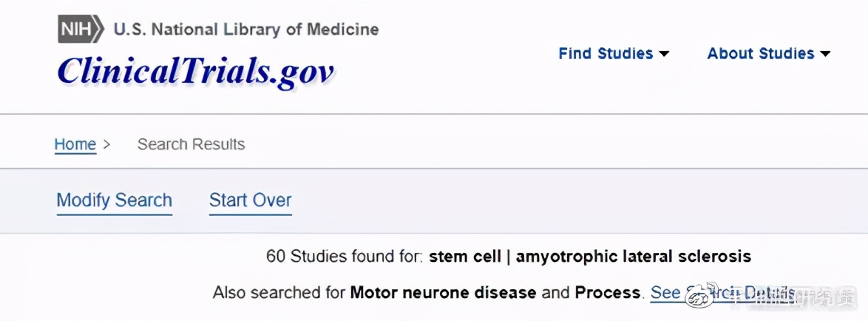Click the 'amyotrophic lateral sclerosis' search term
This screenshot has width=868, height=321.
coord(633,257)
